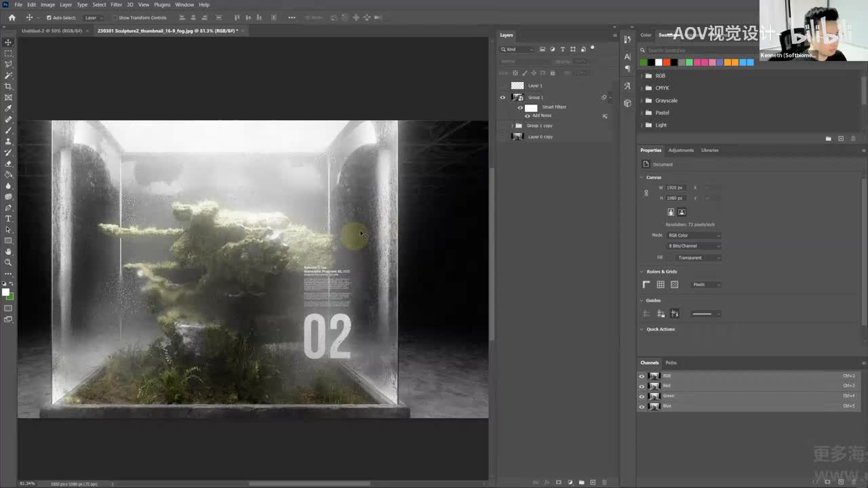Open the Select menu
Image resolution: width=868 pixels, height=488 pixels.
pos(99,5)
